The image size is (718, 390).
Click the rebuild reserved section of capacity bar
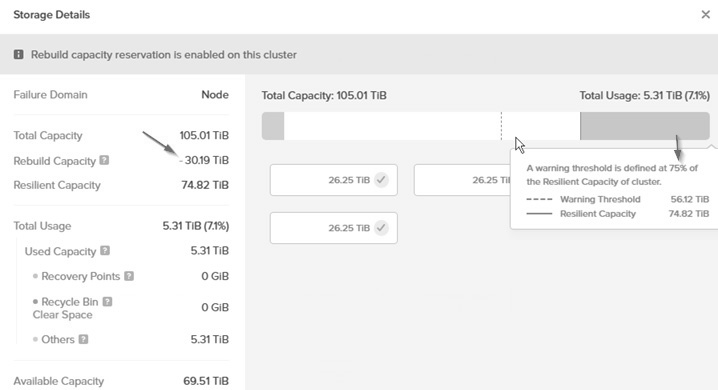pos(645,126)
